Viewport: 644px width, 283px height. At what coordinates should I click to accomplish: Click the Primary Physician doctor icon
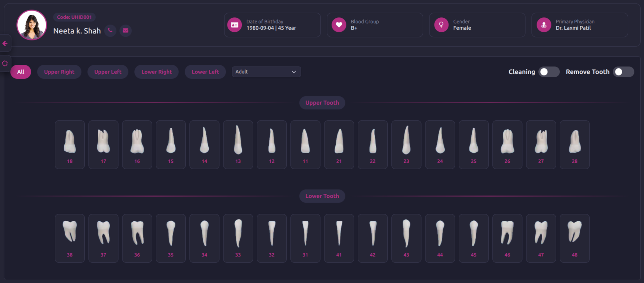(x=544, y=25)
